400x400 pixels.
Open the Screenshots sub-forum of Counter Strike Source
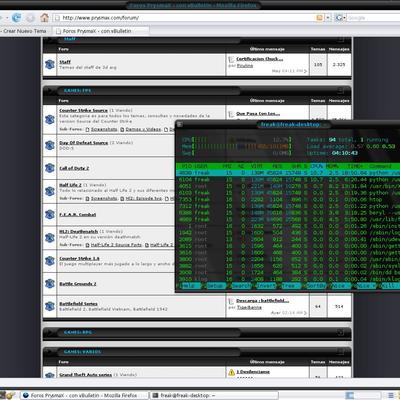(x=104, y=129)
